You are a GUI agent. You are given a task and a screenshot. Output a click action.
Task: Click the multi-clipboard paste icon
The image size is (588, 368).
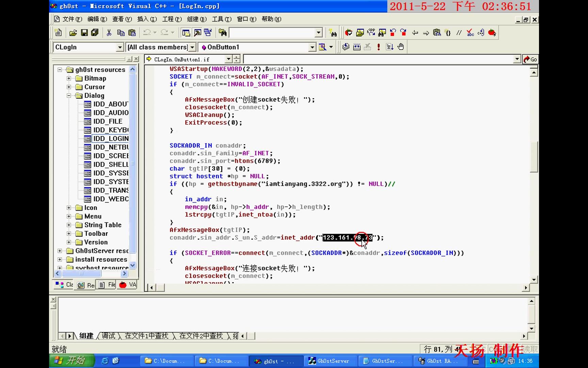point(437,33)
